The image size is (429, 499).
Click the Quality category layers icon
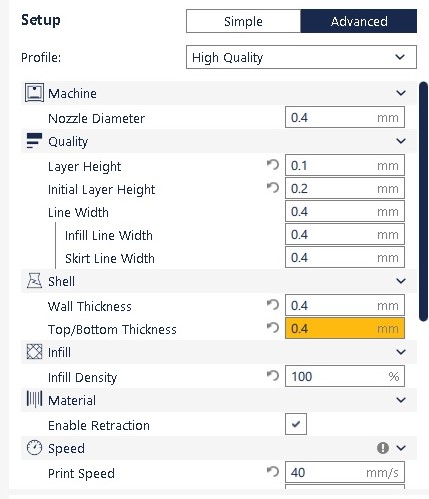point(34,140)
